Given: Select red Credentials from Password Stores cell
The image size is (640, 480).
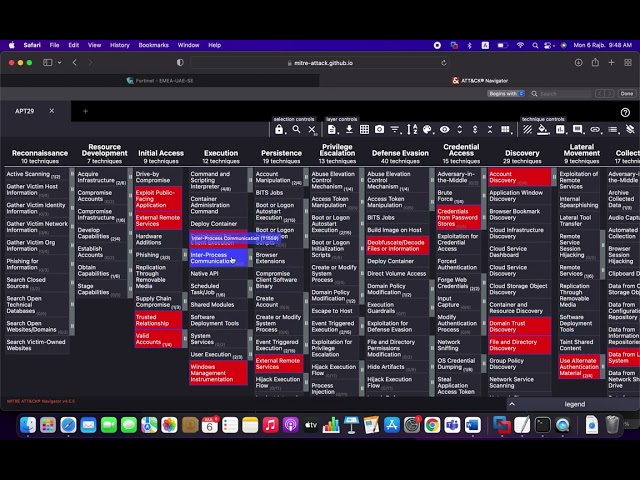Looking at the screenshot, I should pyautogui.click(x=458, y=218).
